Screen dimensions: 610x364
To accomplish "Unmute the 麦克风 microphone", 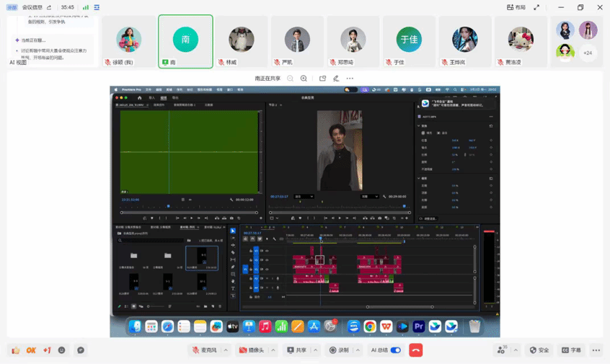I will coord(204,350).
